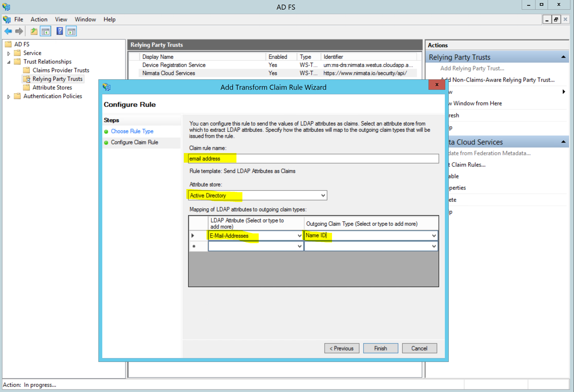Viewport: 574px width, 392px height.
Task: Expand the View submenu arrow in Actions
Action: click(564, 92)
